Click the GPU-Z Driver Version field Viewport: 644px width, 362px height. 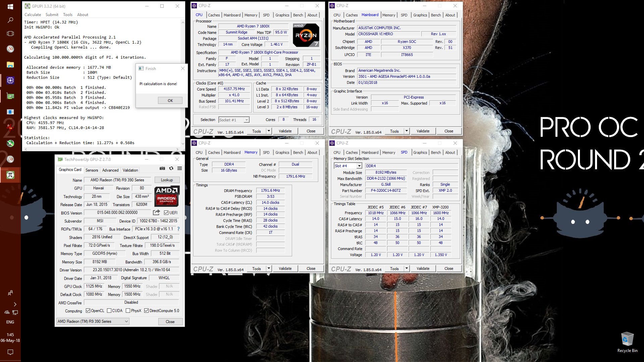click(x=131, y=270)
